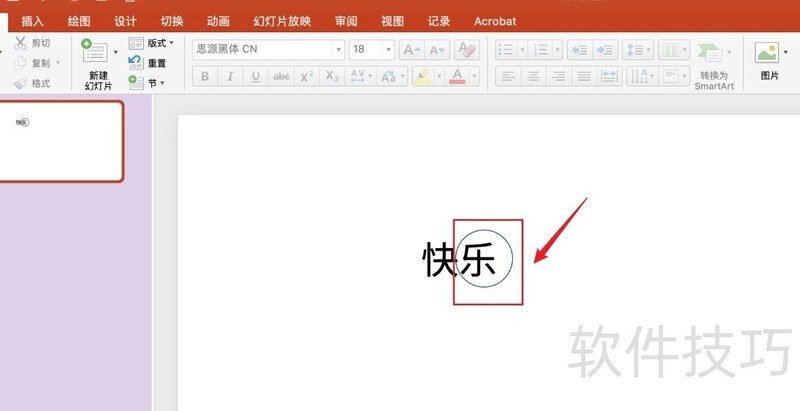The height and width of the screenshot is (411, 800).
Task: Open the 版式 layout menu
Action: pos(151,43)
